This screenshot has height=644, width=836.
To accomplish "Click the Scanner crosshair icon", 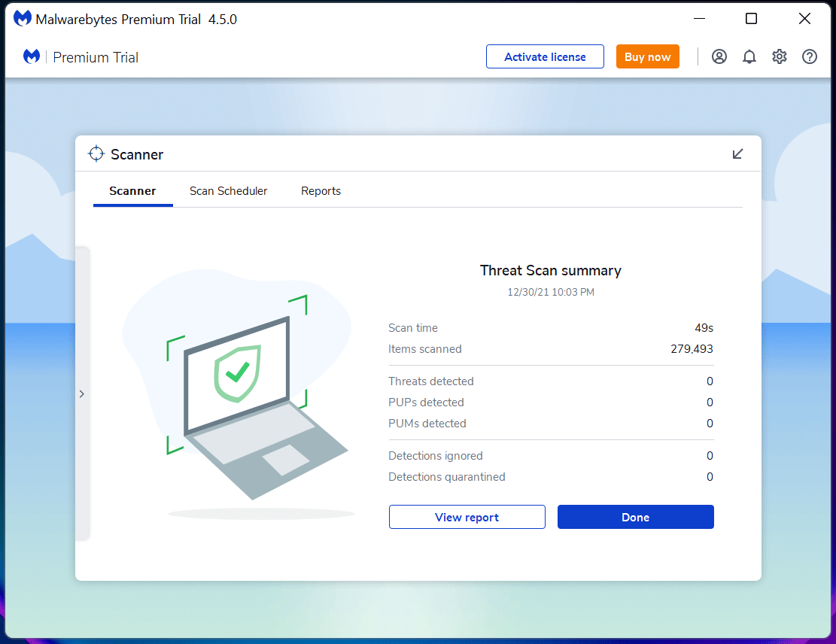I will click(96, 153).
